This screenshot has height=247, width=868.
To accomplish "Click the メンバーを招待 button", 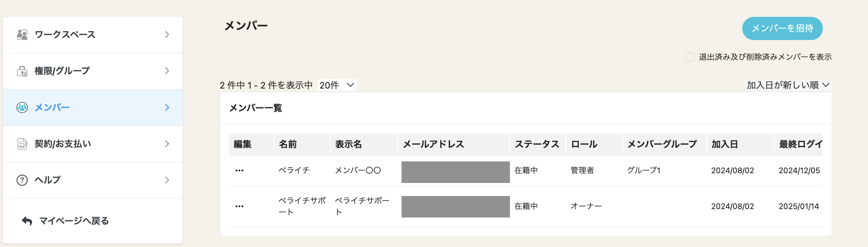I will click(782, 28).
